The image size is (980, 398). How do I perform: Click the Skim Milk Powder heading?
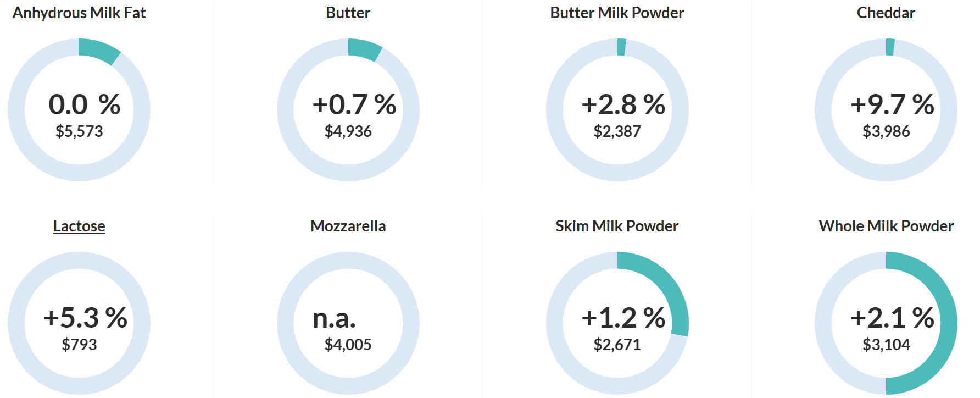pyautogui.click(x=617, y=226)
